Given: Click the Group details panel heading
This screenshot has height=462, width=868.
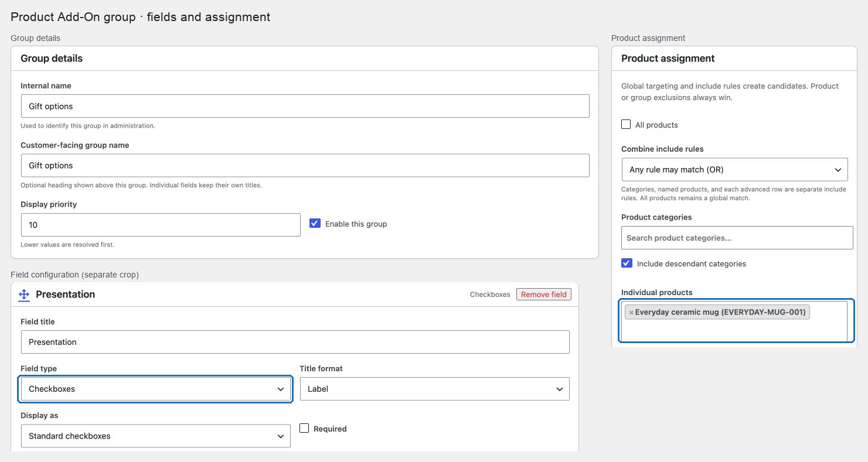Looking at the screenshot, I should (52, 59).
